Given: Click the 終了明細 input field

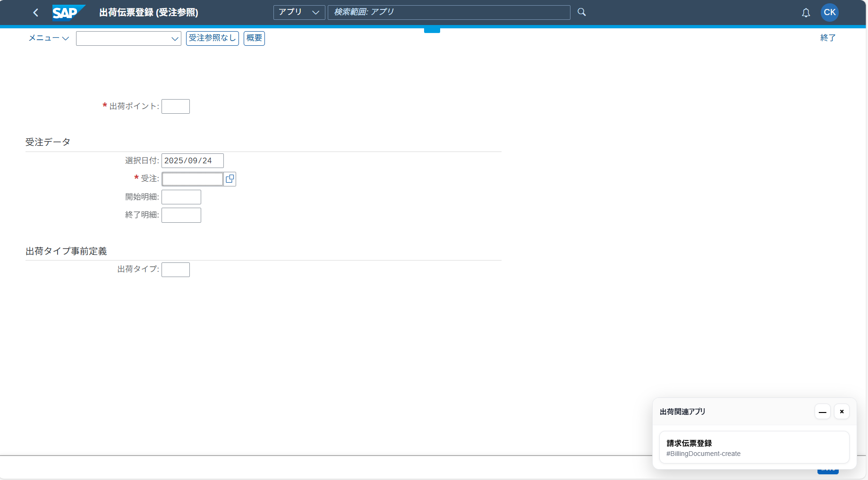Looking at the screenshot, I should (181, 215).
